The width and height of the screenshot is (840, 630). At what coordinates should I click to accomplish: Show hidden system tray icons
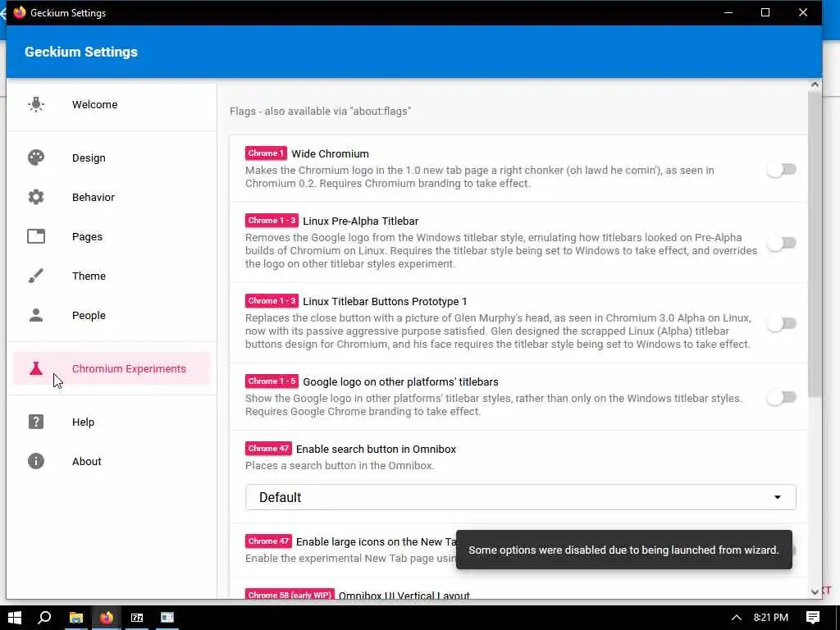click(x=737, y=618)
